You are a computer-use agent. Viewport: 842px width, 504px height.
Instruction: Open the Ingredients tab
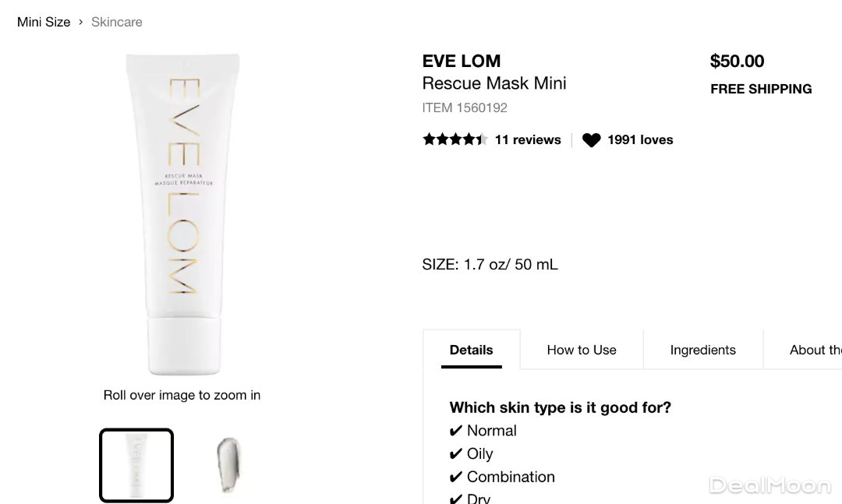tap(702, 350)
